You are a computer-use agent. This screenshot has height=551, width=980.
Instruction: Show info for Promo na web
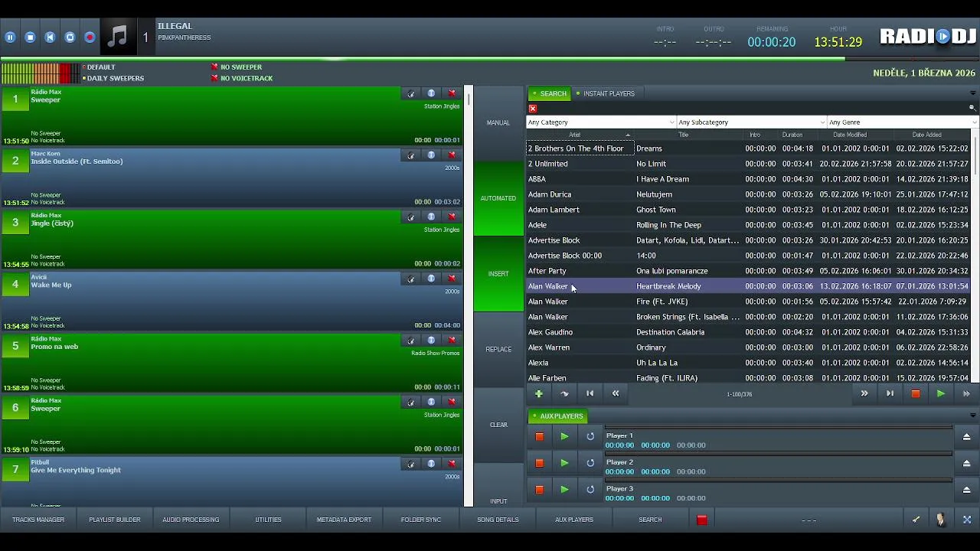431,341
